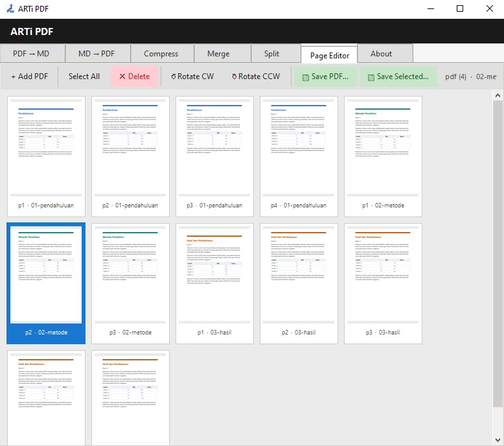Maximize the ARTi PDF window
Viewport: 504px width, 446px height.
[460, 8]
